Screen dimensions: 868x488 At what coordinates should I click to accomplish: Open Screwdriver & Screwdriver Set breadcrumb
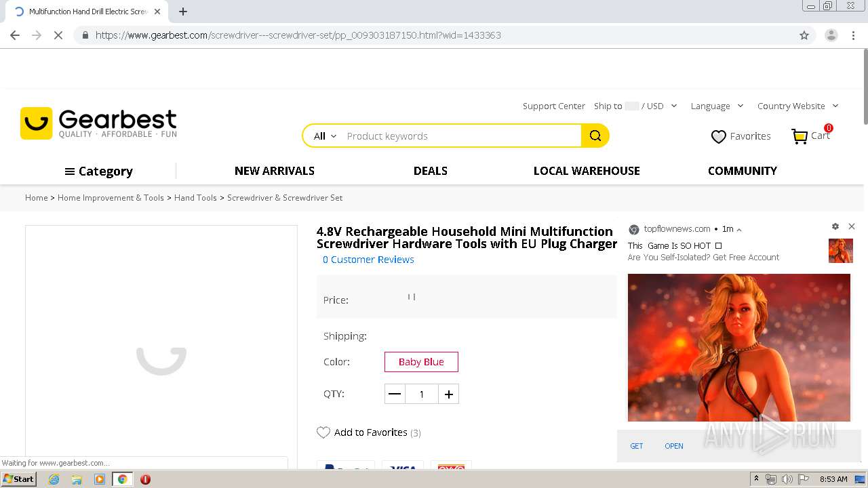pos(285,198)
